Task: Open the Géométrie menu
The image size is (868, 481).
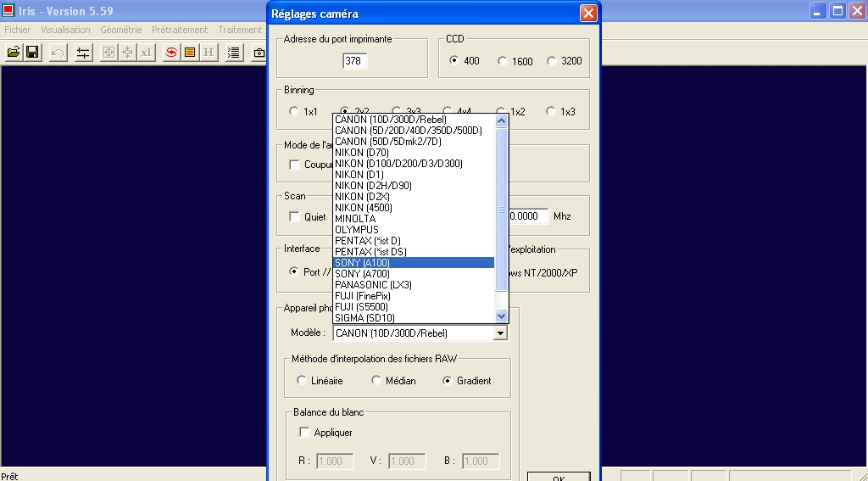Action: click(x=120, y=30)
